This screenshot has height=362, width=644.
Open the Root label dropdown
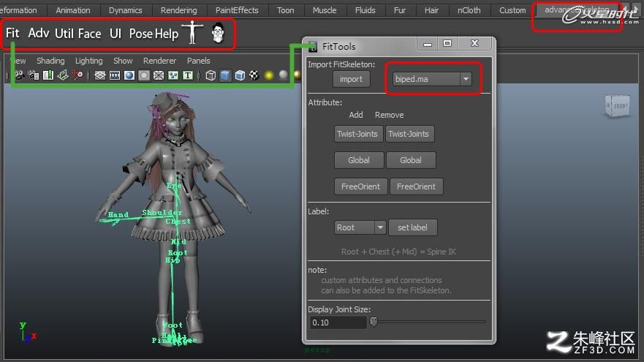[x=360, y=227]
